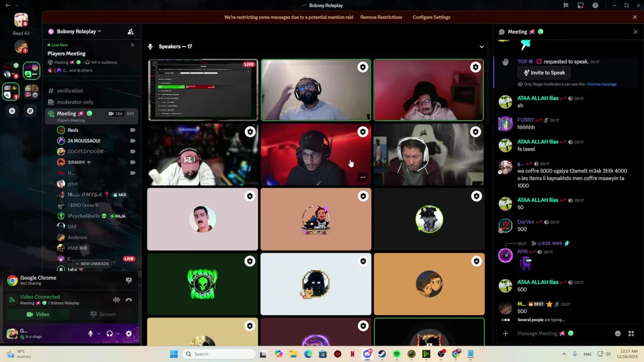Click moderator badge on glasses speaker tile

click(363, 67)
